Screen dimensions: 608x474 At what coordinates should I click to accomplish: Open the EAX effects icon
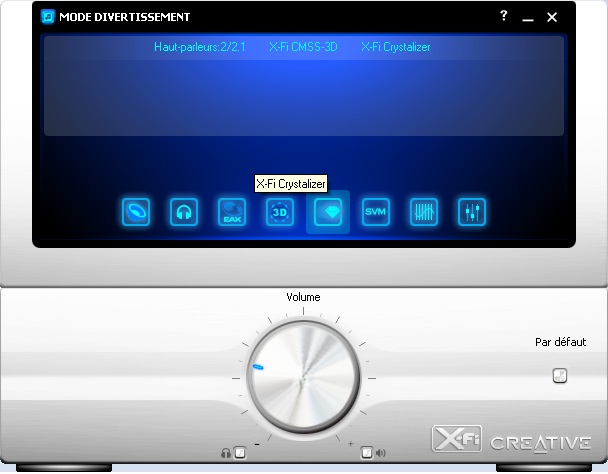[x=232, y=212]
